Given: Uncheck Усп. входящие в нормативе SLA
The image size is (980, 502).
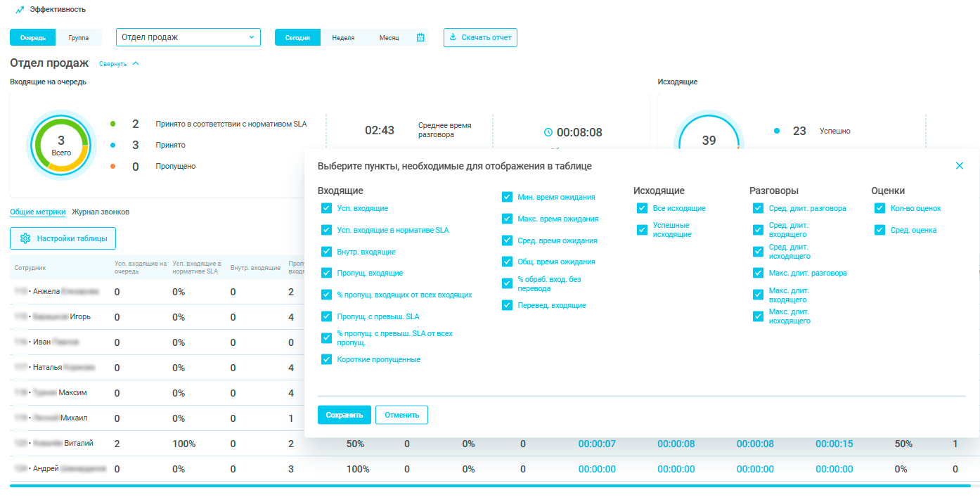Looking at the screenshot, I should (326, 230).
